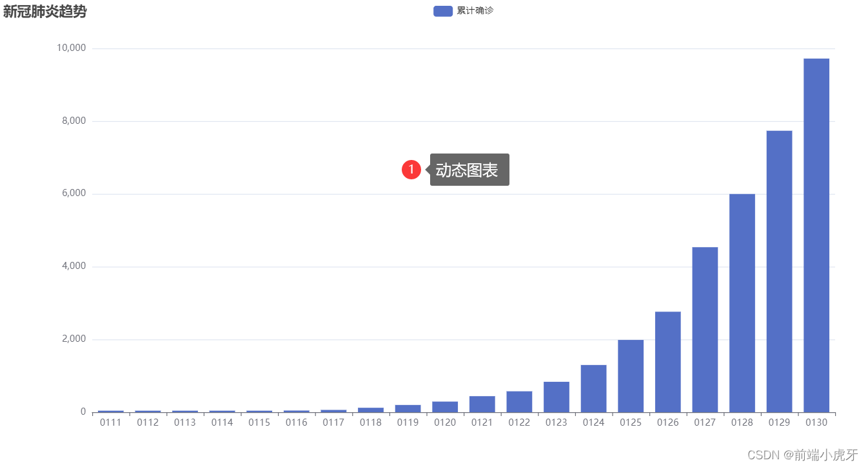
Task: Select the bar for 0130
Action: pos(816,235)
